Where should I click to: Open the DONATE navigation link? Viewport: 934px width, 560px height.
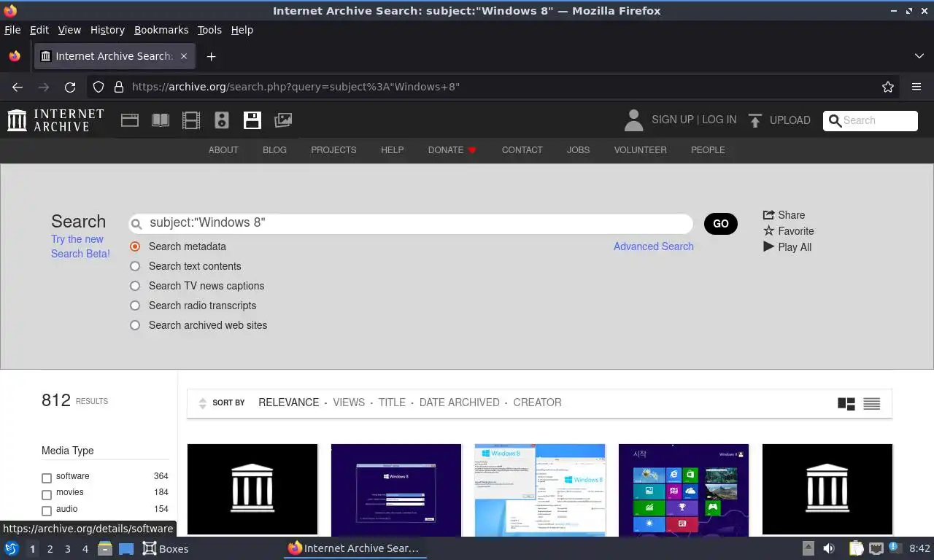[452, 150]
